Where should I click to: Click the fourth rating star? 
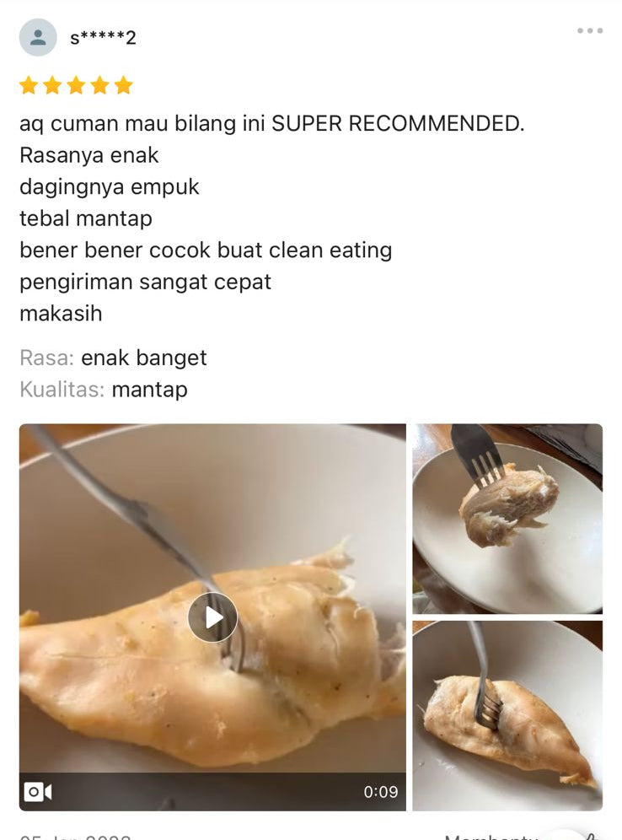click(x=99, y=85)
